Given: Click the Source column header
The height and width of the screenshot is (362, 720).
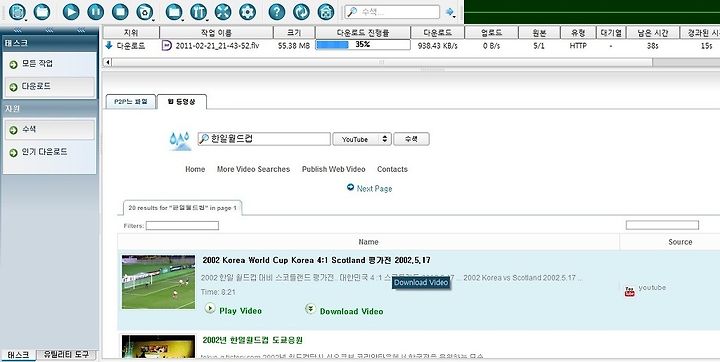Looking at the screenshot, I should click(x=680, y=242).
